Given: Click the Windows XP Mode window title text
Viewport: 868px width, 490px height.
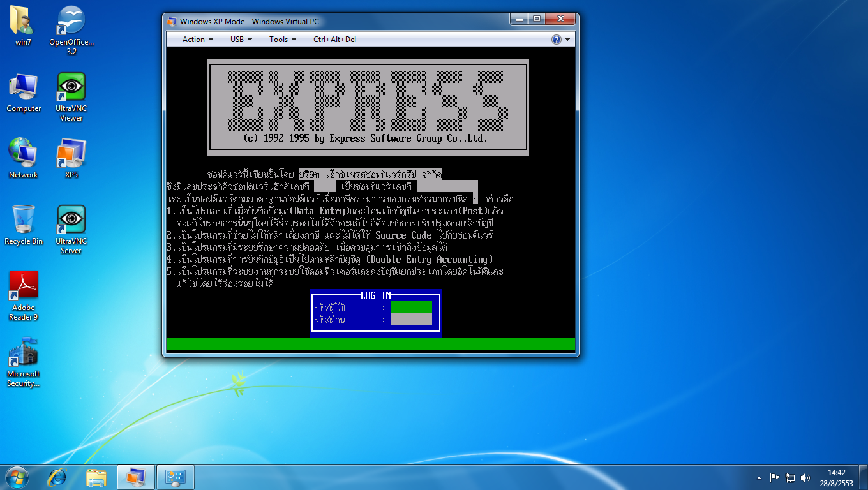Looking at the screenshot, I should pyautogui.click(x=250, y=21).
